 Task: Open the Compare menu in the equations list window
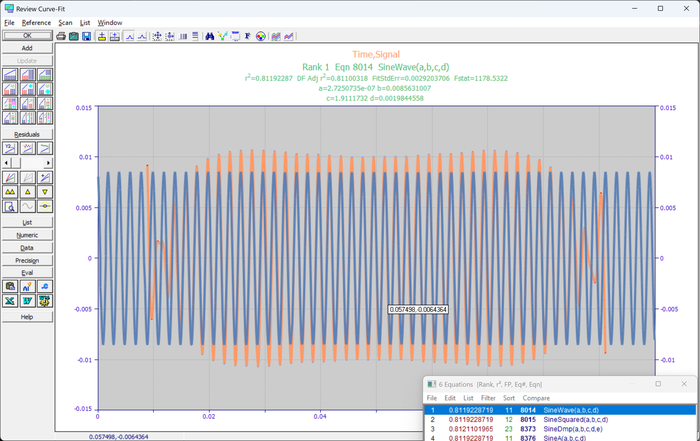(536, 398)
